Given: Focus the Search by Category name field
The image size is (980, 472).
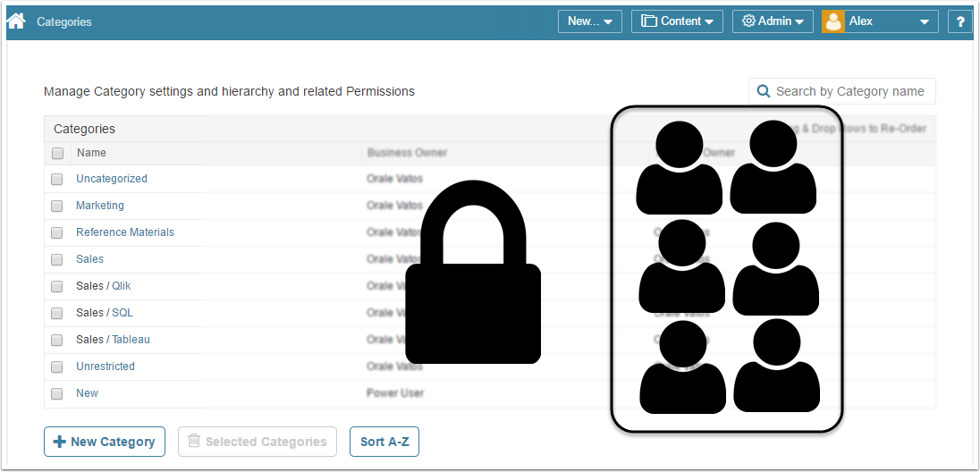Looking at the screenshot, I should click(849, 91).
